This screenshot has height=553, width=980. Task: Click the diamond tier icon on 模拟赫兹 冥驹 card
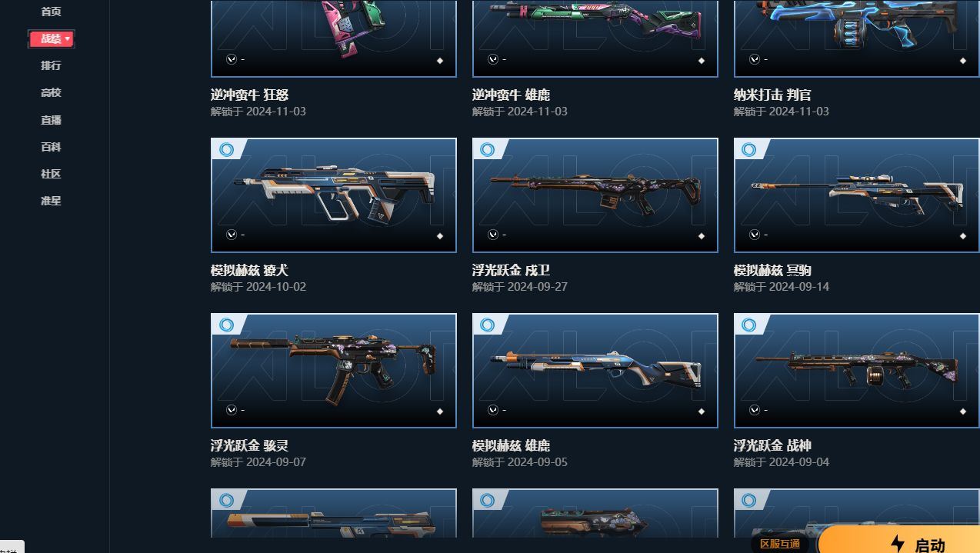tap(962, 236)
